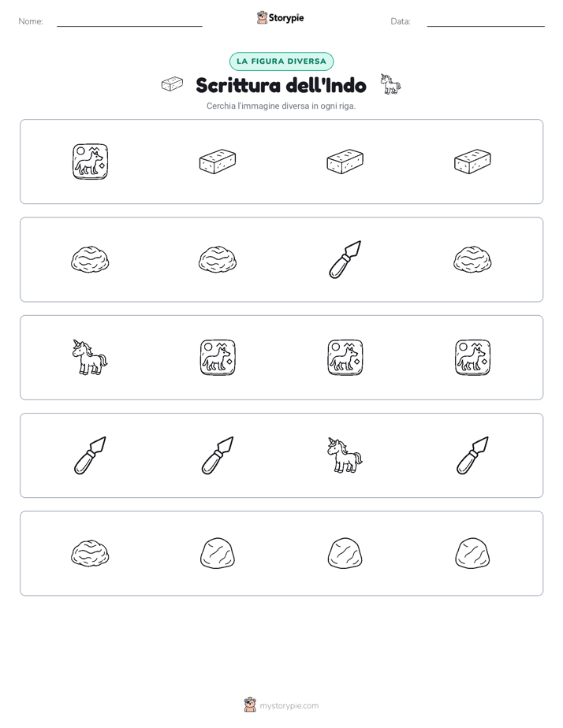Click the small brick icon beside the title
The image size is (563, 728).
[x=173, y=84]
